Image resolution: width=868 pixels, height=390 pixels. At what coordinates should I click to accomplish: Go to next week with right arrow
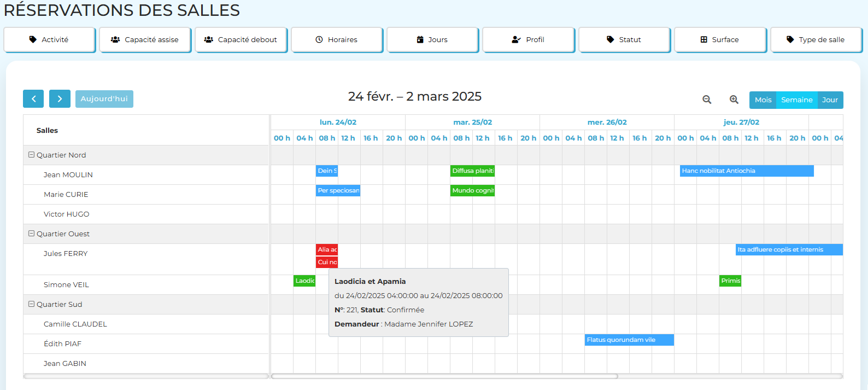pos(60,99)
